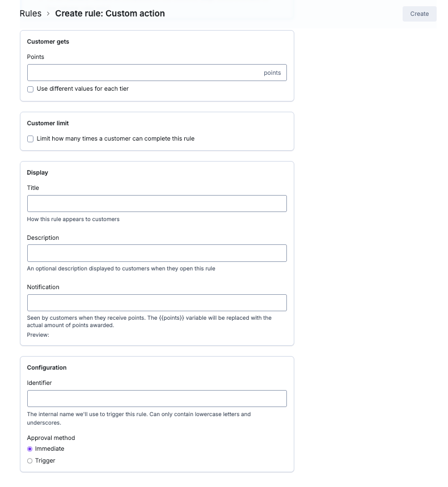
Task: Click into the Title field
Action: coord(157,204)
